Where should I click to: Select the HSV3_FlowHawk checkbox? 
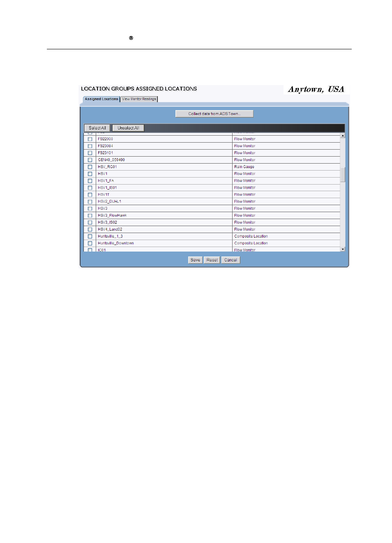(x=90, y=215)
